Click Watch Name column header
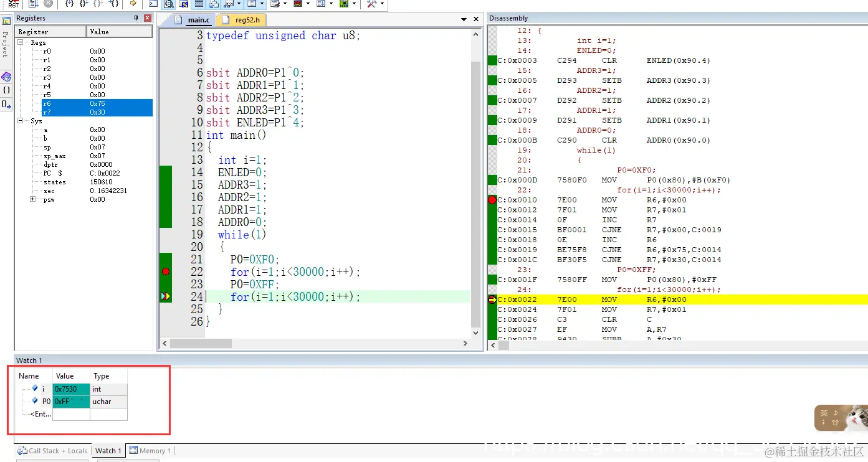The height and width of the screenshot is (462, 868). click(34, 376)
